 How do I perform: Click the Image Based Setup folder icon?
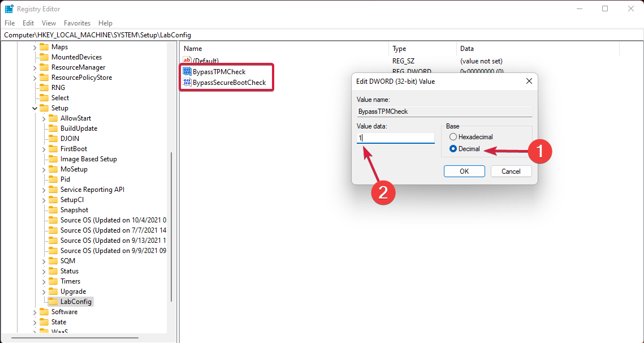pos(53,158)
